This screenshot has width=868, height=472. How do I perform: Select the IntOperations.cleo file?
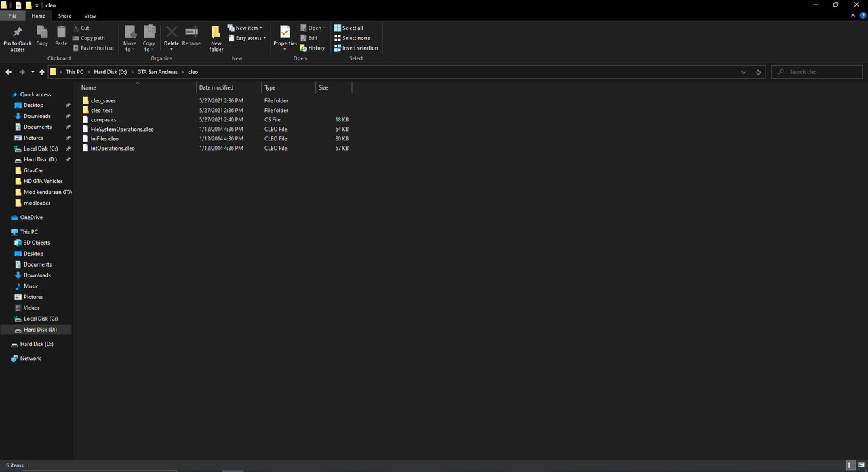click(113, 148)
